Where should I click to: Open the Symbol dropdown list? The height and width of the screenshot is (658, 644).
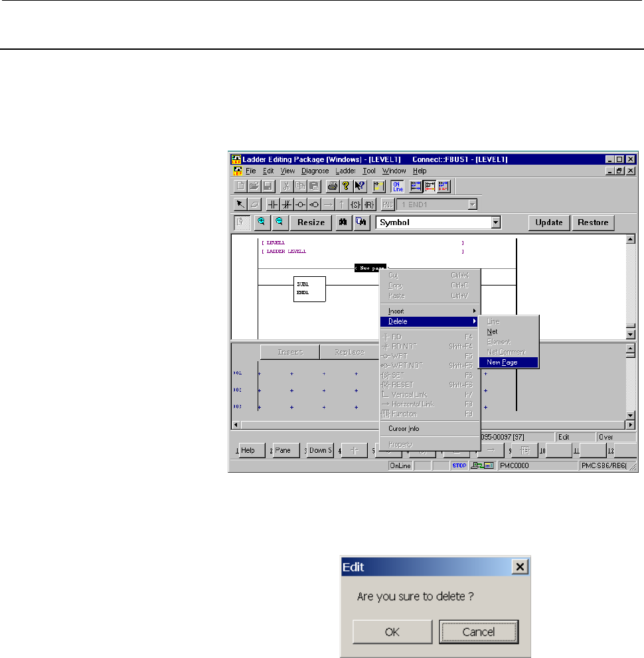(x=495, y=222)
